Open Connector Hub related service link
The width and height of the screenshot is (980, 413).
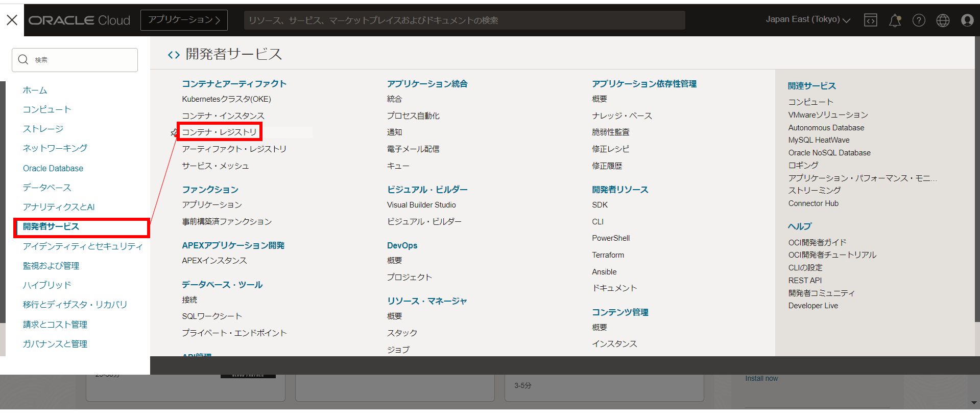814,203
